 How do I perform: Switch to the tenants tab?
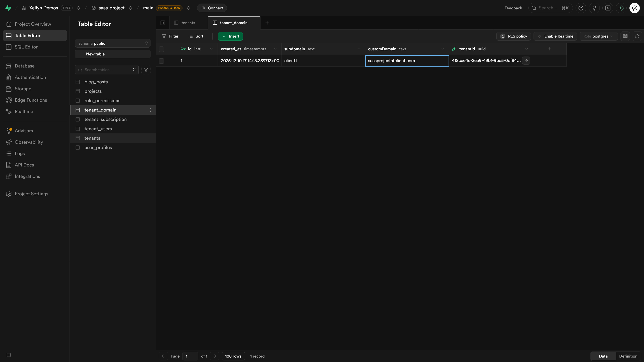coord(189,23)
